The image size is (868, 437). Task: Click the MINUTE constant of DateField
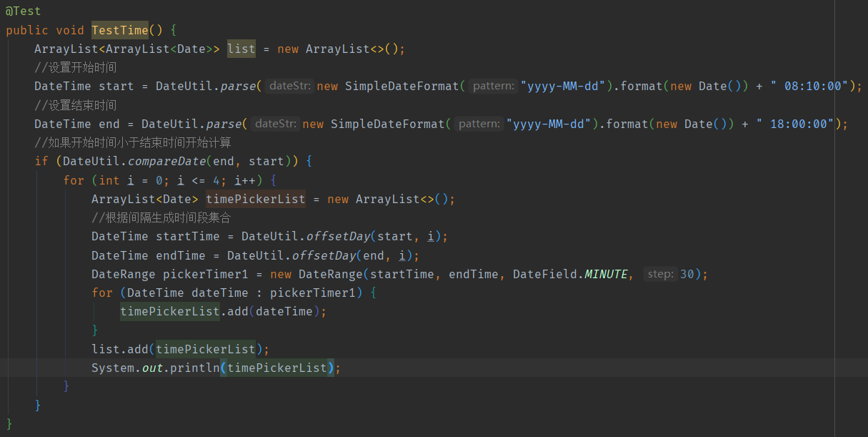pyautogui.click(x=606, y=274)
